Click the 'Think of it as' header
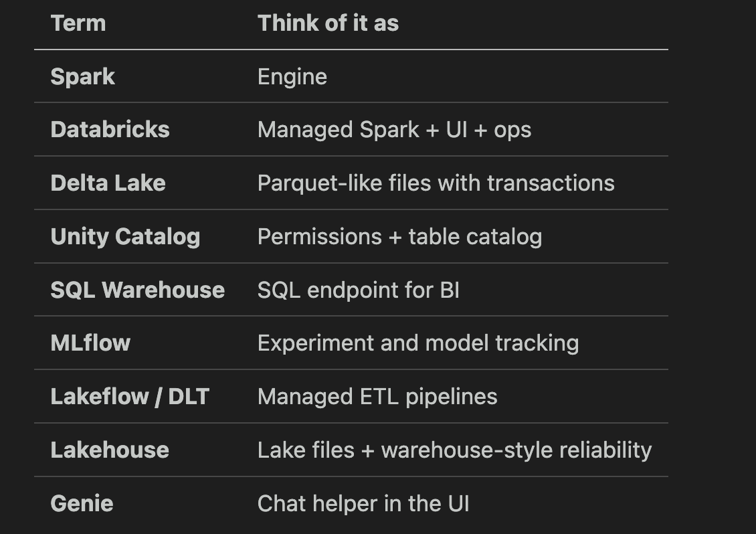This screenshot has height=534, width=756. click(328, 23)
